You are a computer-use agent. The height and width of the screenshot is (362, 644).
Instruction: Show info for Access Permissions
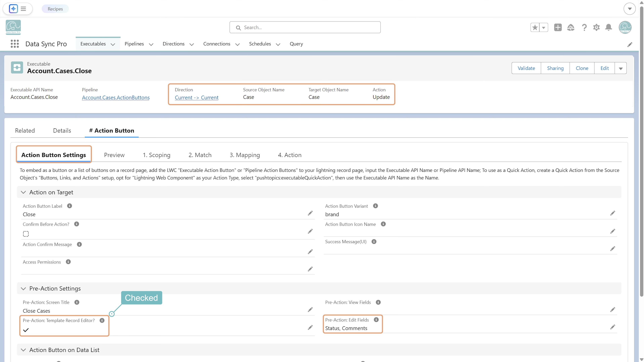68,262
